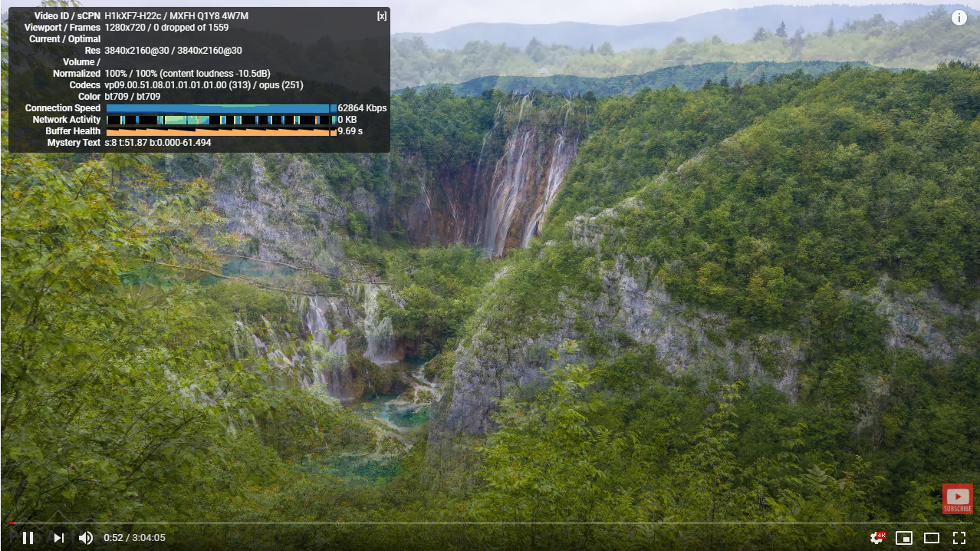Click the 9.69 s buffer health value
980x551 pixels.
point(350,131)
